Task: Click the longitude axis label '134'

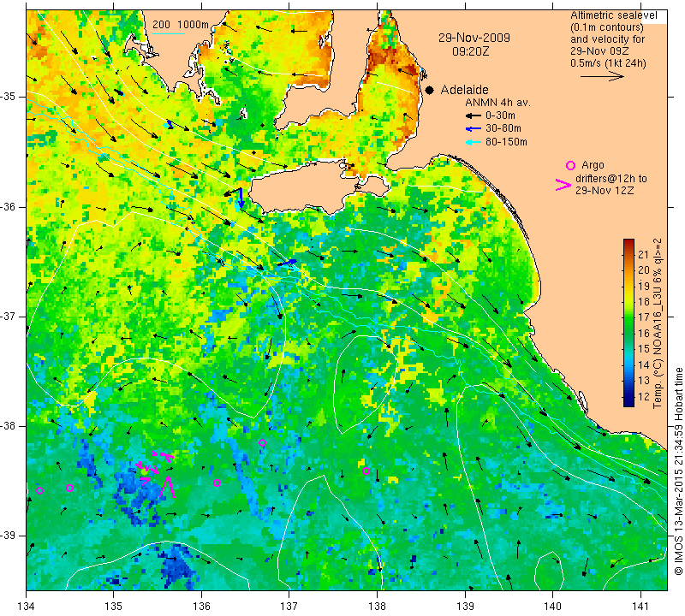Action: tap(26, 606)
